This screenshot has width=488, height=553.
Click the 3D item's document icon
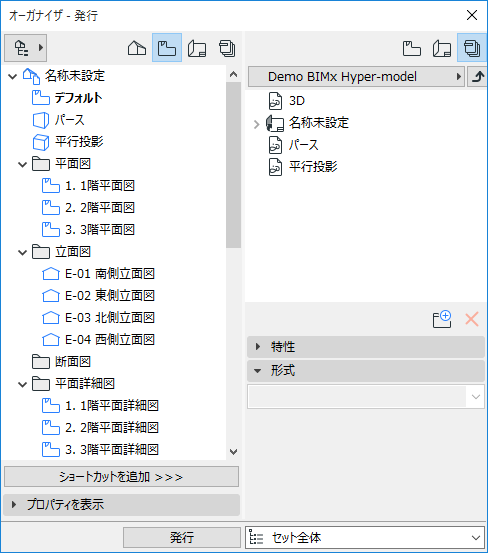coord(275,101)
